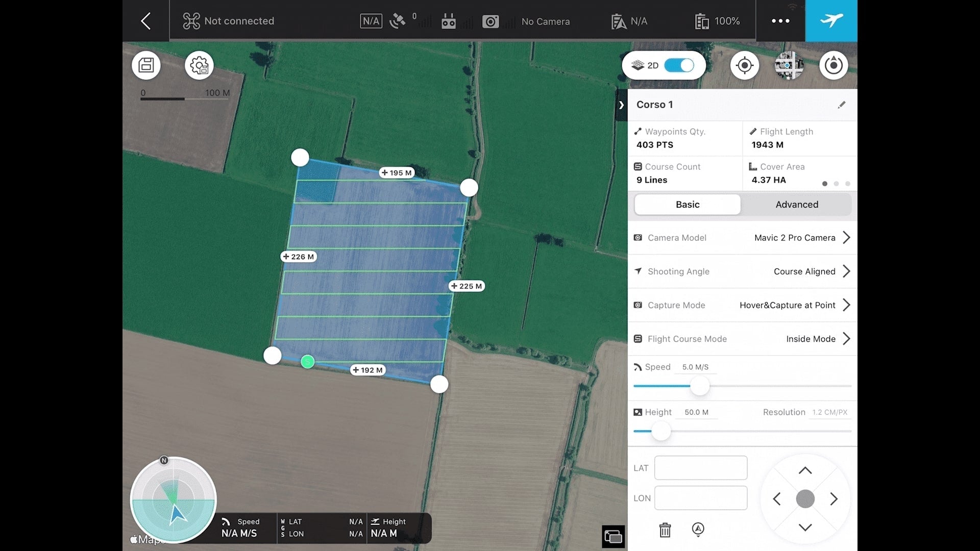Click the center-on-location target icon
This screenshot has width=980, height=551.
(x=745, y=65)
